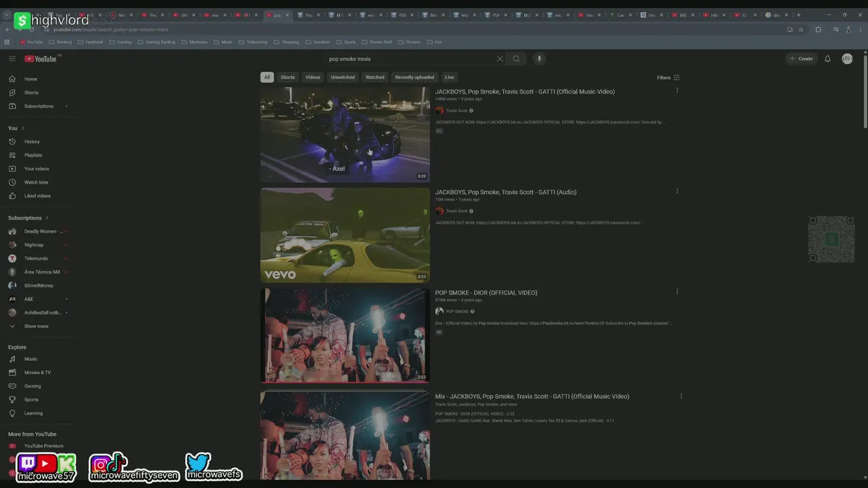This screenshot has width=868, height=488.
Task: Start voice search with the microphone
Action: (x=539, y=59)
